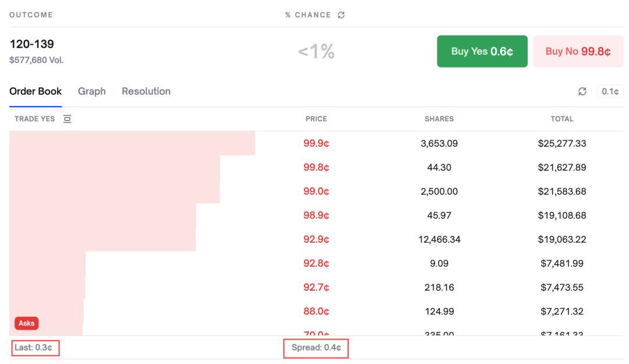Refresh the % Chance value
This screenshot has height=364, width=629.
point(342,15)
